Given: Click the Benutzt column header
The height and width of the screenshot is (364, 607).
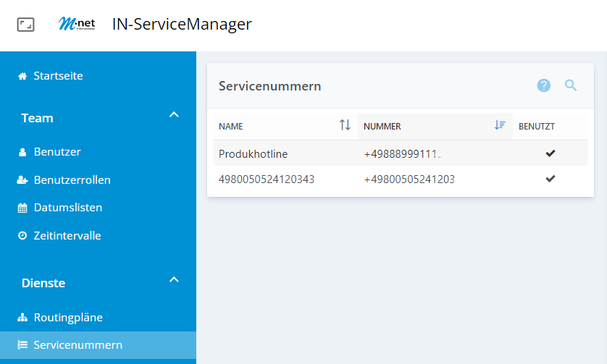Looking at the screenshot, I should click(x=537, y=126).
